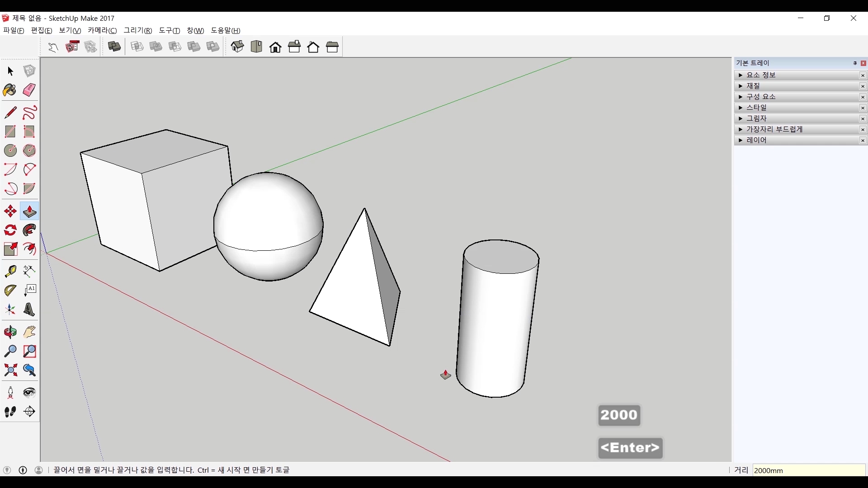The height and width of the screenshot is (488, 868).
Task: Pick the Line pencil tool
Action: pos(10,113)
